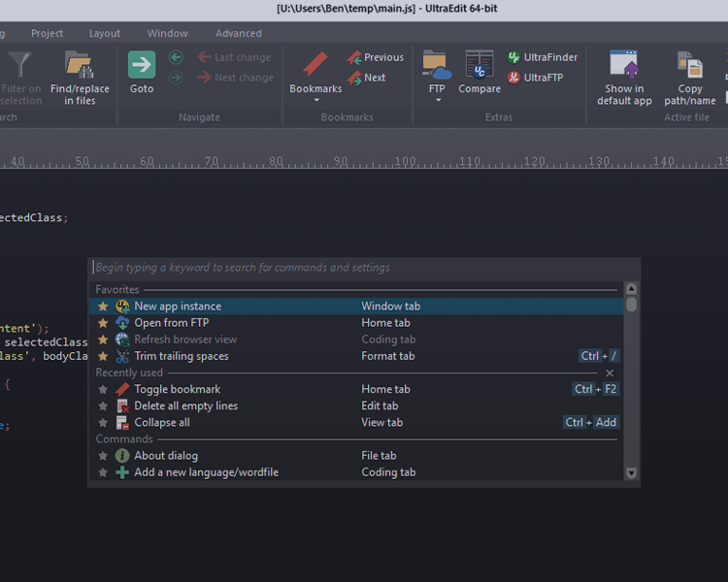Favorite Add a new language/wordfile via star
Viewport: 728px width, 582px height.
[103, 472]
